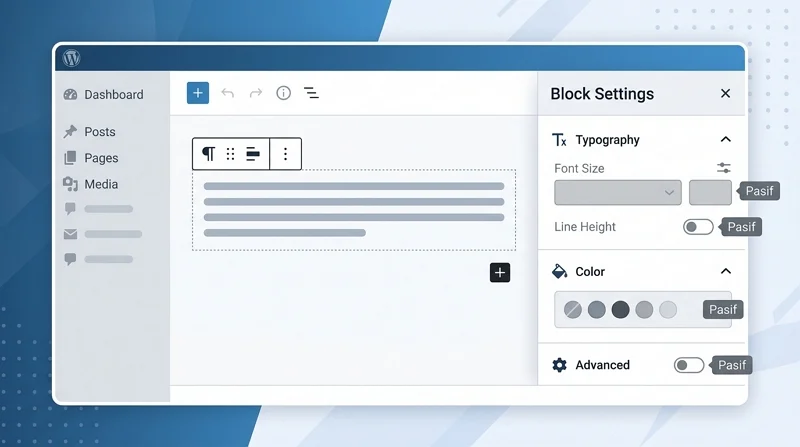Image resolution: width=800 pixels, height=447 pixels.
Task: Redo the last change
Action: pos(256,93)
